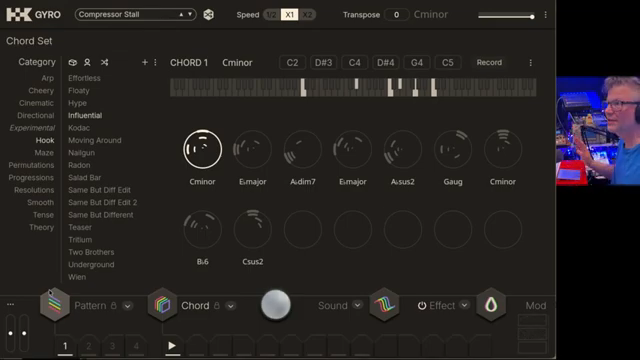
Task: Add a new chord set with plus
Action: pos(144,62)
